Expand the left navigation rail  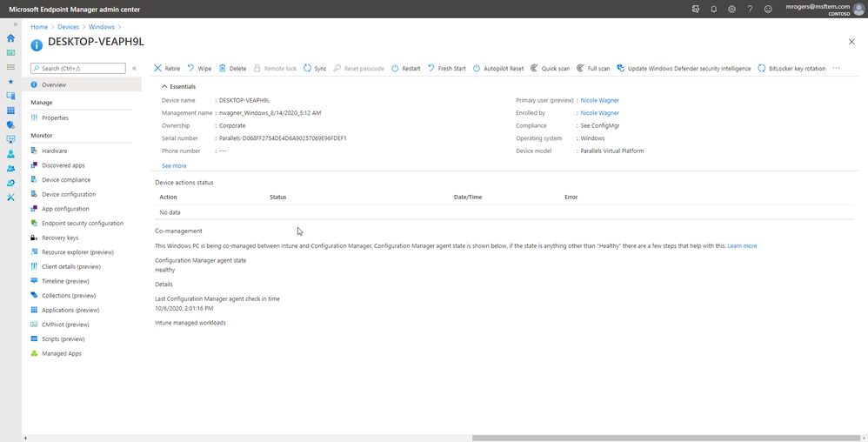click(x=15, y=25)
